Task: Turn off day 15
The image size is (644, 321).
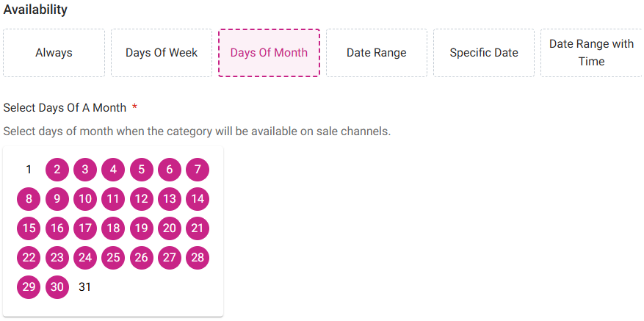Action: pyautogui.click(x=29, y=228)
